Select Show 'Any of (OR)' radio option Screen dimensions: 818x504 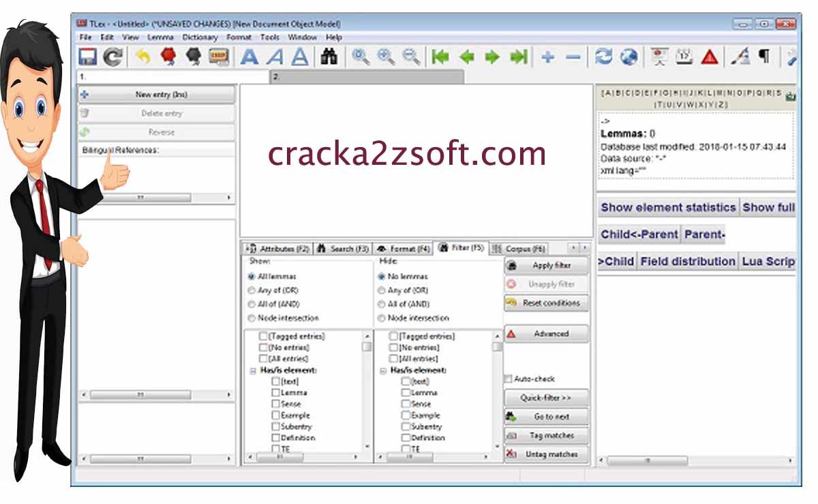tap(252, 290)
